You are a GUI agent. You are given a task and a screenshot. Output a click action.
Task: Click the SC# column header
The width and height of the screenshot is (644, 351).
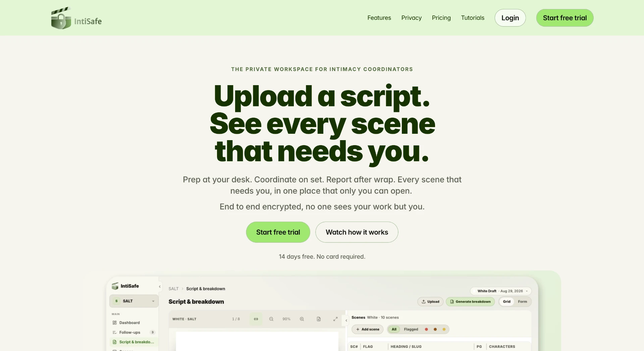354,347
